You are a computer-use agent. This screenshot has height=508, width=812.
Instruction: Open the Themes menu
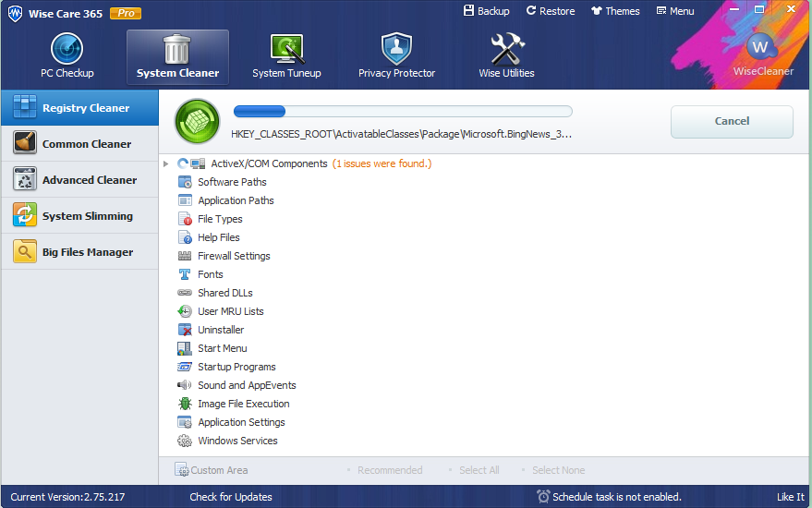(615, 11)
